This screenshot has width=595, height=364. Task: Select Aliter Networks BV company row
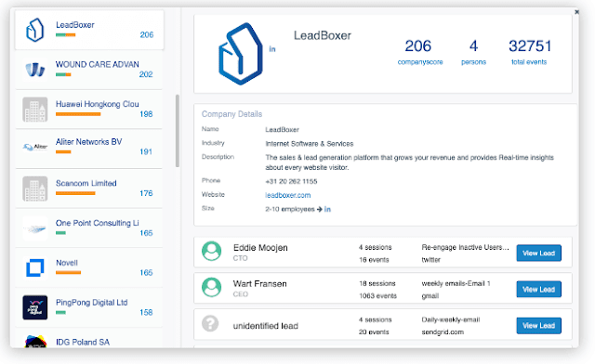point(89,149)
